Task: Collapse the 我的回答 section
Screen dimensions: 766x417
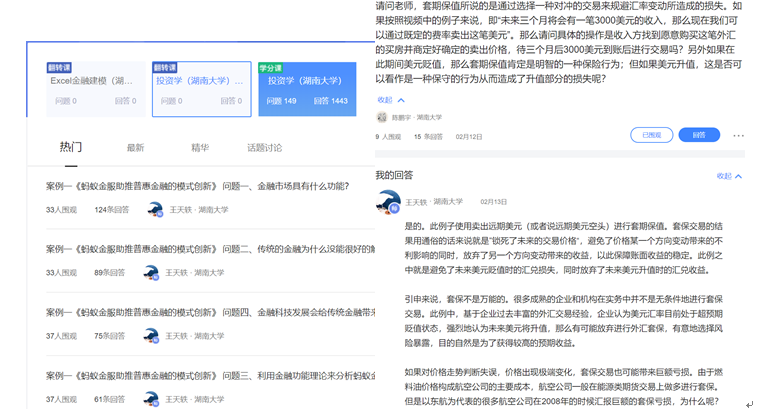Action: (729, 176)
